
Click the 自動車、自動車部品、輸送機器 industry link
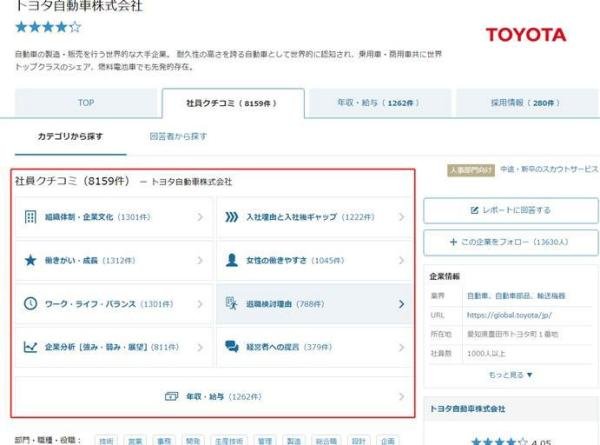coord(516,296)
